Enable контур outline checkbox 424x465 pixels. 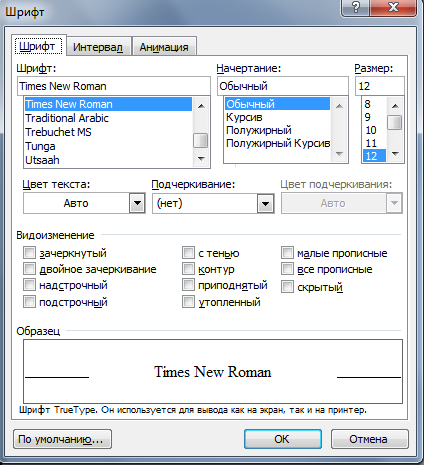(188, 268)
